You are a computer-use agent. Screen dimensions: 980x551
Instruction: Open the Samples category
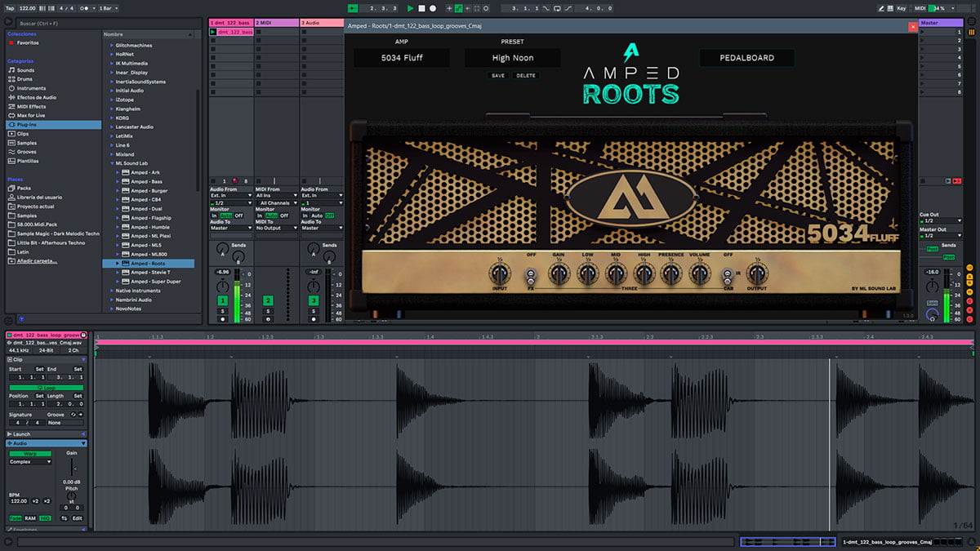pyautogui.click(x=27, y=143)
